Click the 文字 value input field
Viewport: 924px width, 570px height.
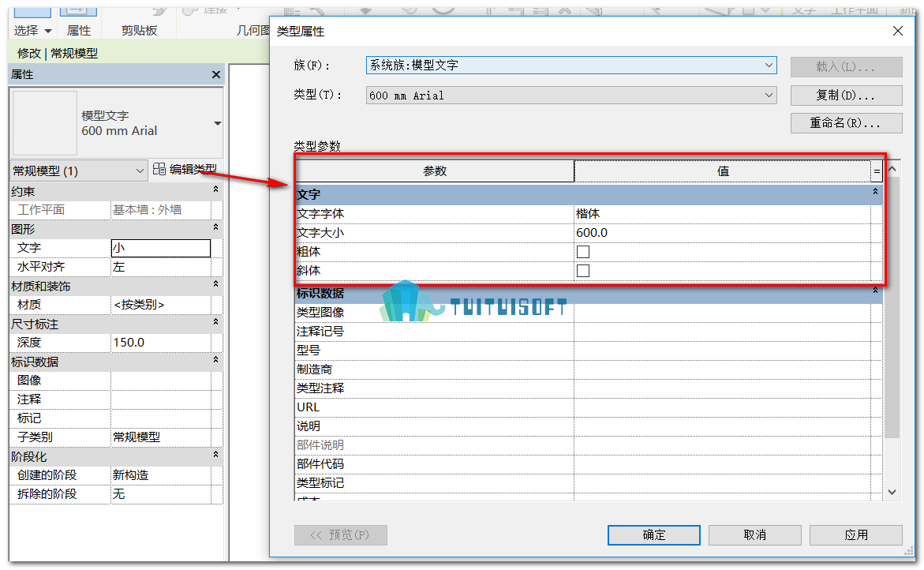click(x=161, y=248)
